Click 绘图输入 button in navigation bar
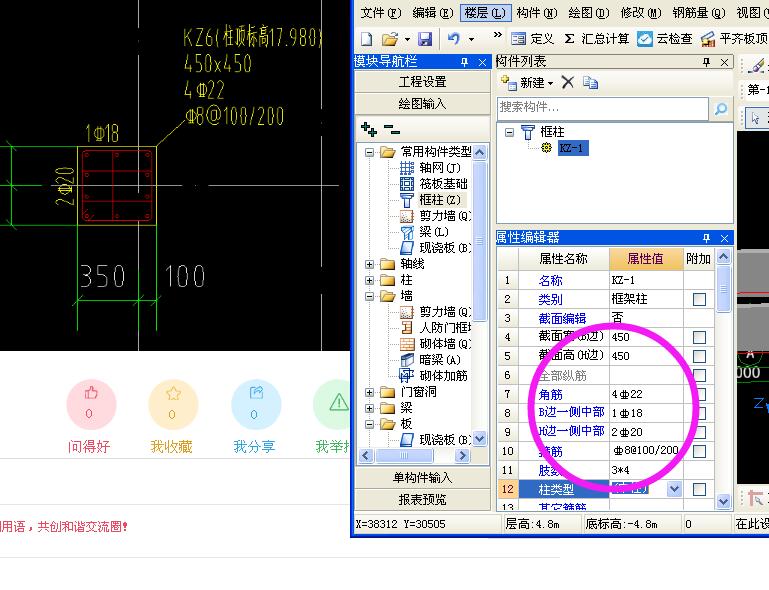This screenshot has height=590, width=769. 422,103
